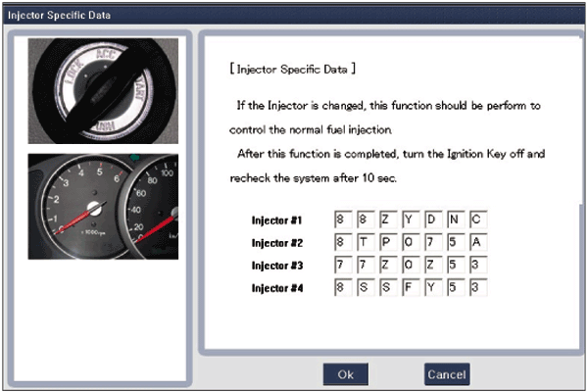Click the Injector #1 row label
Viewport: 588px width, 392px height.
coord(276,220)
